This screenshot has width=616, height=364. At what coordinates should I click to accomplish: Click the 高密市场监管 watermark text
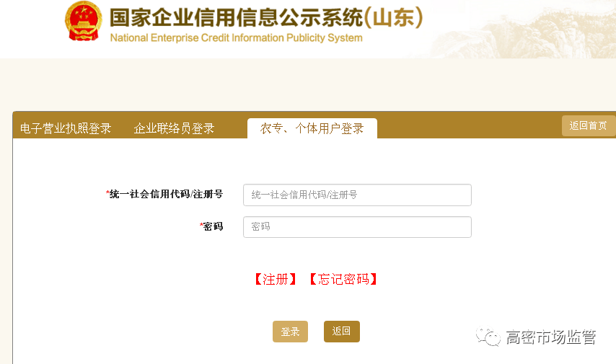point(550,337)
